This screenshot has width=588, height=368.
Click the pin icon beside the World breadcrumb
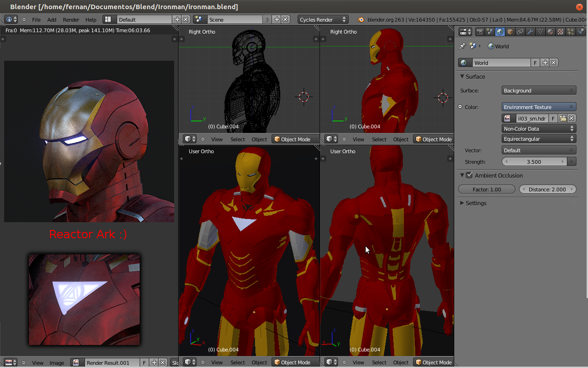pos(463,46)
